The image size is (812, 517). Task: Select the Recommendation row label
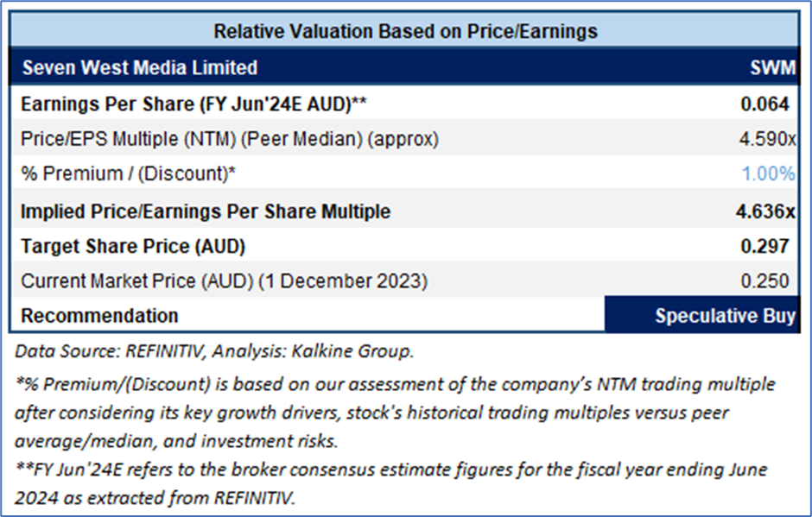(99, 316)
